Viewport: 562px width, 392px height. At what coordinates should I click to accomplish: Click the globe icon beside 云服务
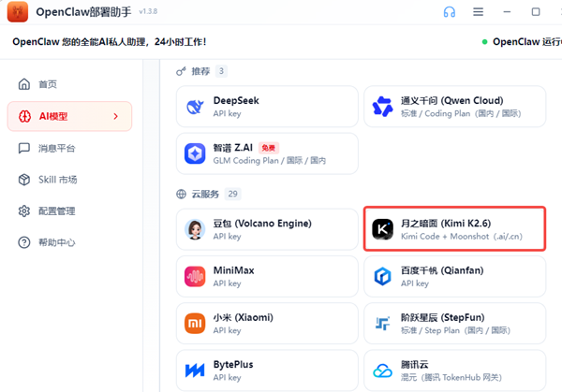[x=181, y=194]
